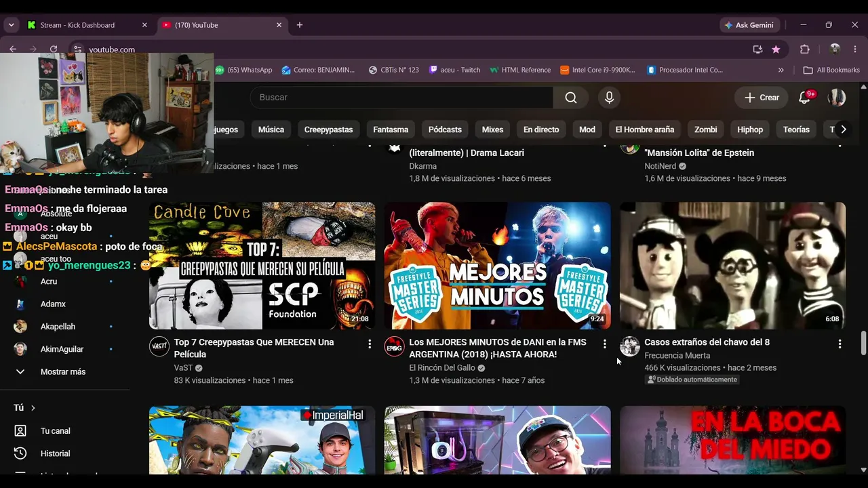Choose the El Hombre araña chip
The height and width of the screenshot is (488, 868).
coord(645,129)
